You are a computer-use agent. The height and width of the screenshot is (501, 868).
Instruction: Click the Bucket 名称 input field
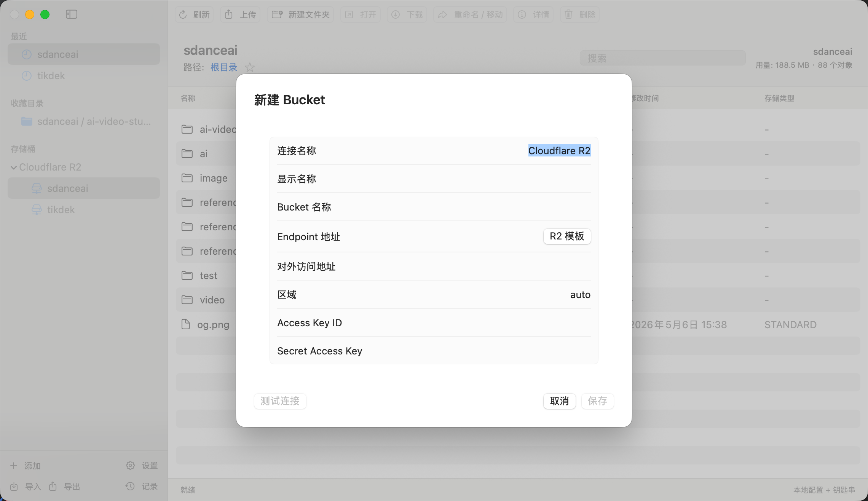[434, 207]
